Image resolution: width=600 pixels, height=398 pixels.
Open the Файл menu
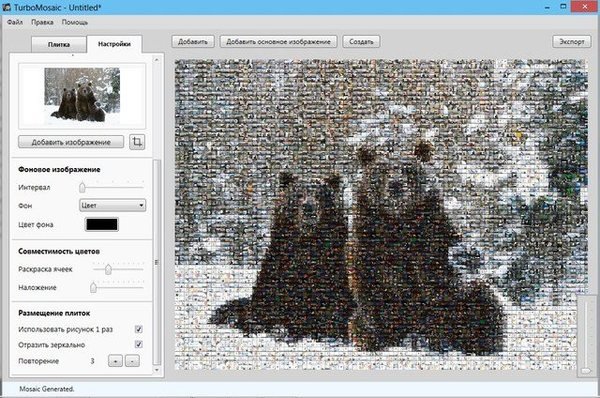click(x=15, y=22)
